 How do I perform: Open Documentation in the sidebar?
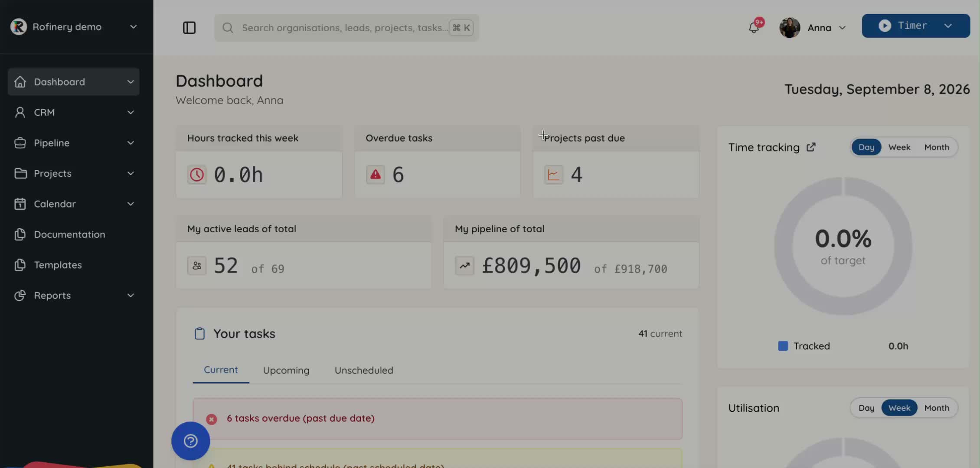(74, 234)
